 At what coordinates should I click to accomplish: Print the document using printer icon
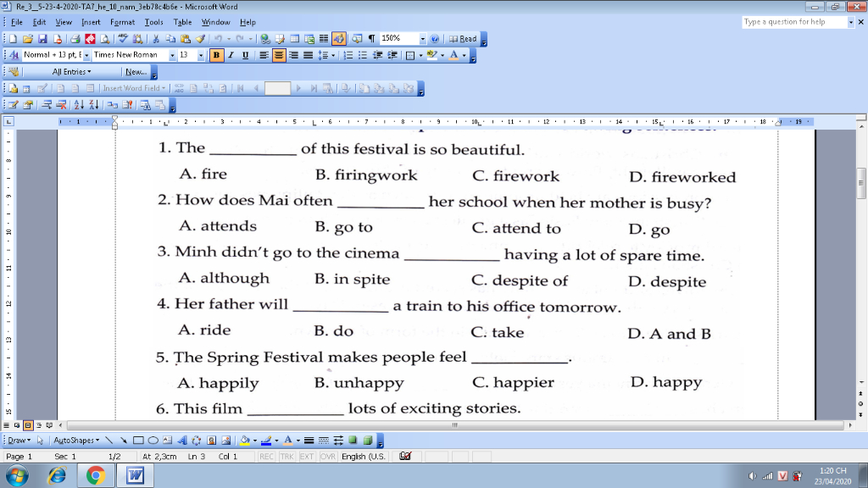point(75,39)
